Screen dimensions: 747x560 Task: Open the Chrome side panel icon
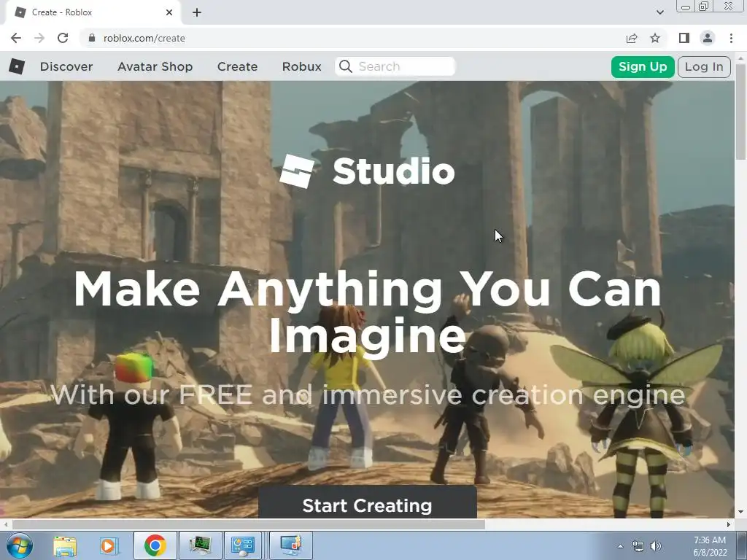[x=684, y=38]
